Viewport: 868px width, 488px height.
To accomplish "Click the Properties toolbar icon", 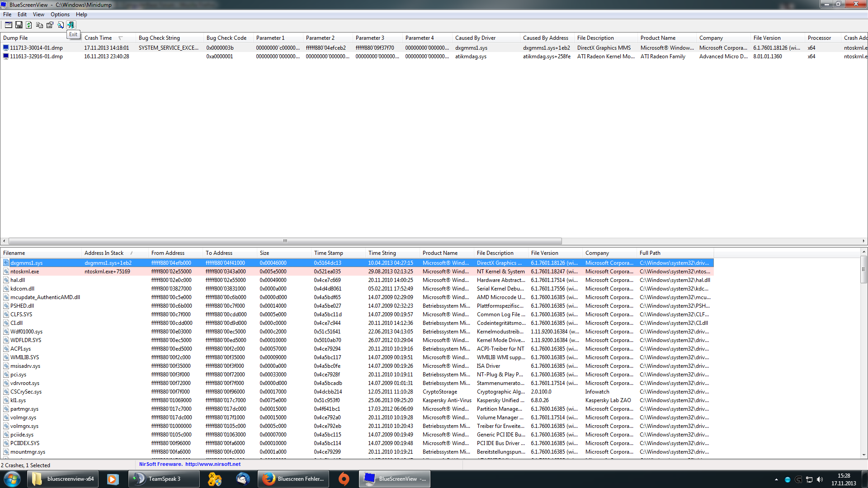I will pyautogui.click(x=50, y=25).
